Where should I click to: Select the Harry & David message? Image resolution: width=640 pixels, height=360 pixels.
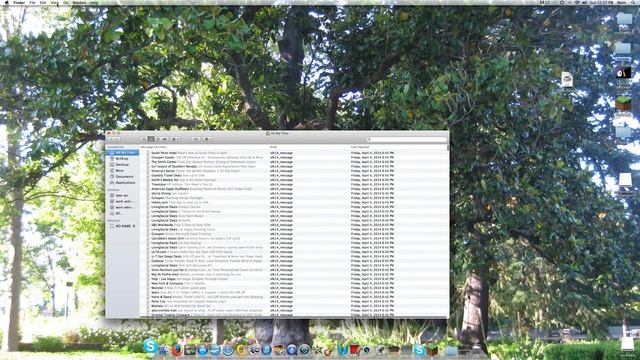click(x=294, y=297)
